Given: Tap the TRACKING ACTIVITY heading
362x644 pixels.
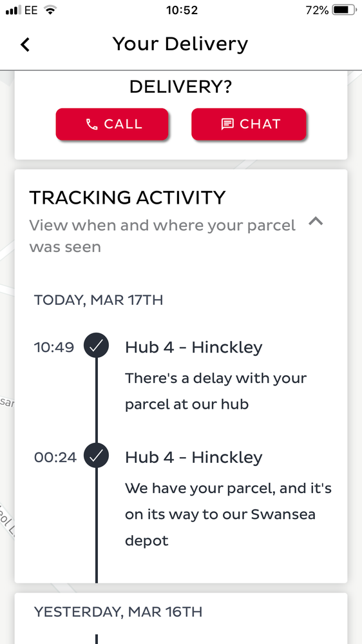Looking at the screenshot, I should click(x=128, y=197).
